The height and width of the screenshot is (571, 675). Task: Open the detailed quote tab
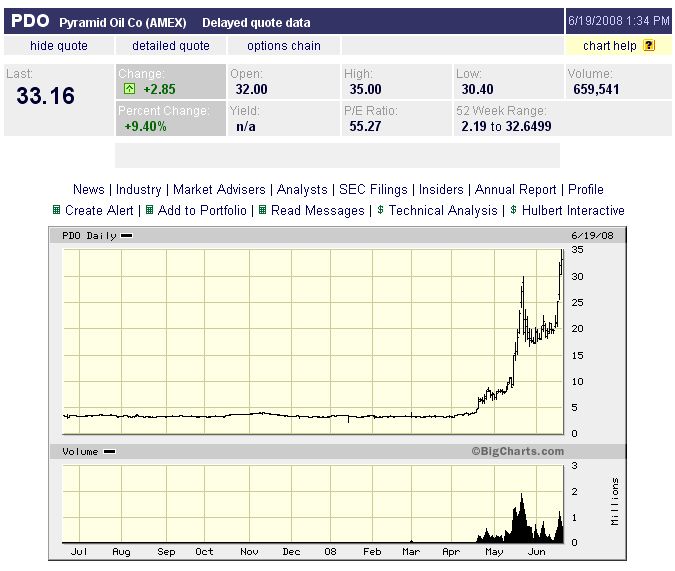(x=171, y=46)
